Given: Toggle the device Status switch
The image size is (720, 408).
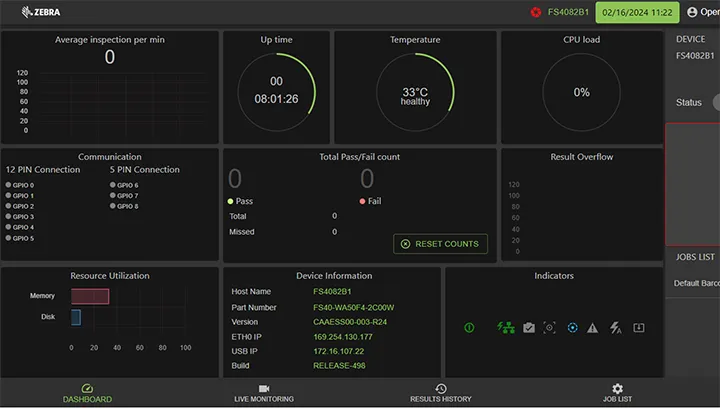Looking at the screenshot, I should tap(716, 102).
